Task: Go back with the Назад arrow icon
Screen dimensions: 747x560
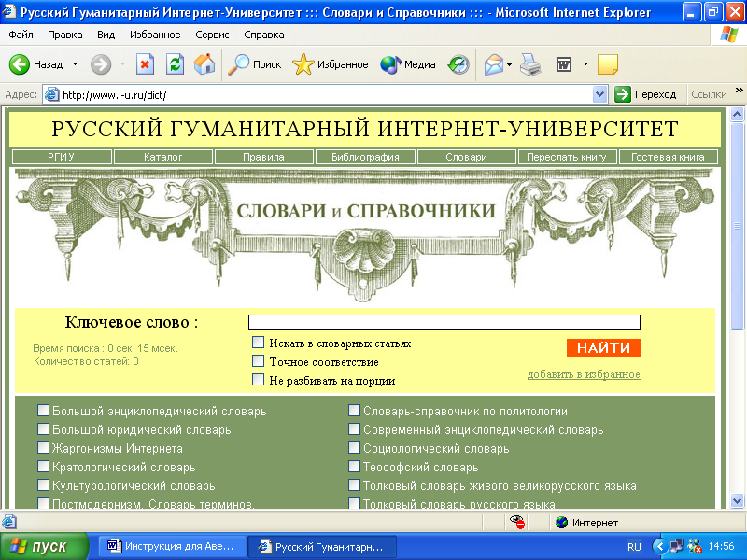Action: [19, 64]
